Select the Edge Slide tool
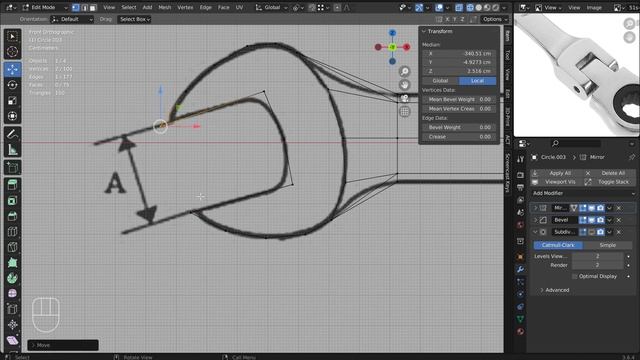Viewport: 640px width, 360px height. 12,309
